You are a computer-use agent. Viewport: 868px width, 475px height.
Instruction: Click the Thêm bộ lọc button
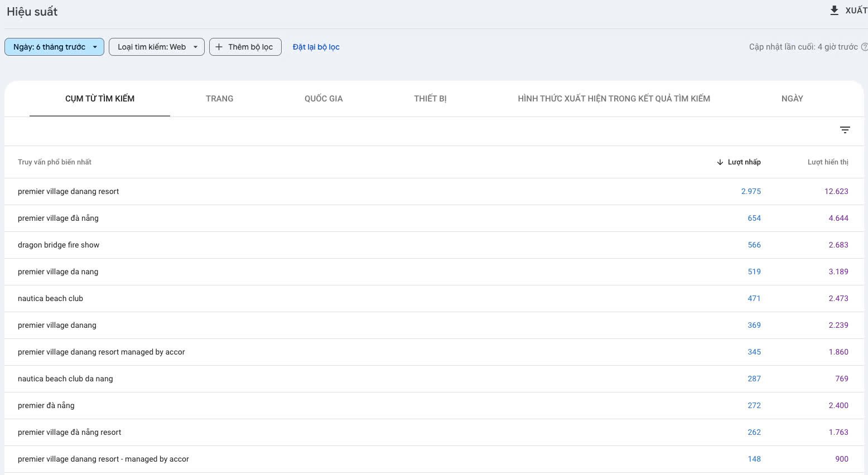point(245,47)
